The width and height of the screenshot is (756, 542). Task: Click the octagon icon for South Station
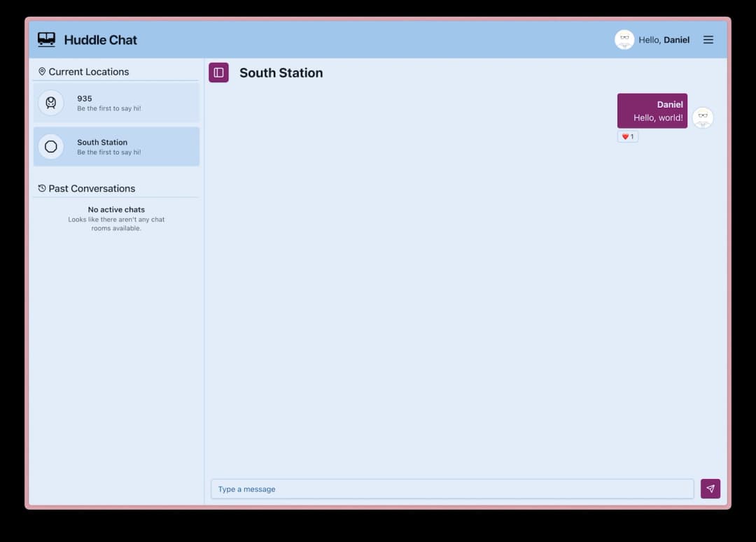(x=51, y=146)
